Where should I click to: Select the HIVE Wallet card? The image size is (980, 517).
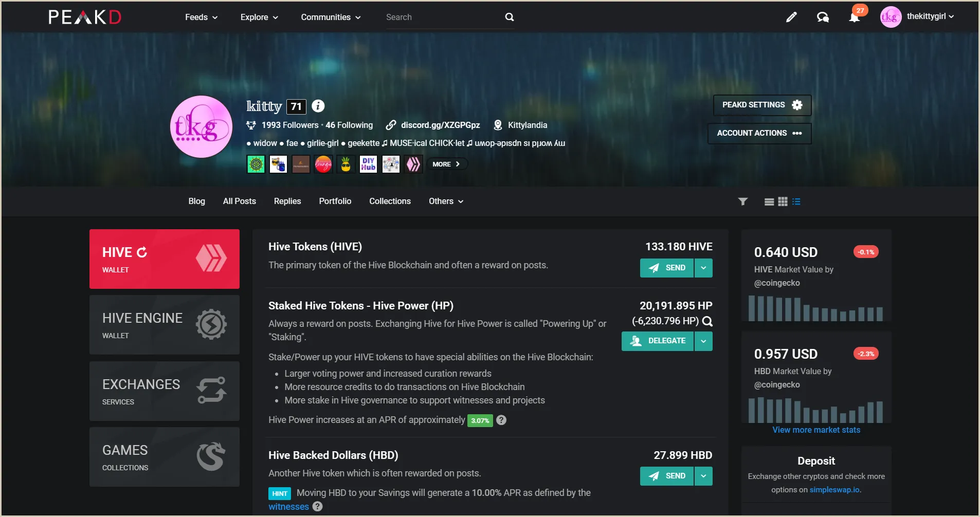pos(165,259)
